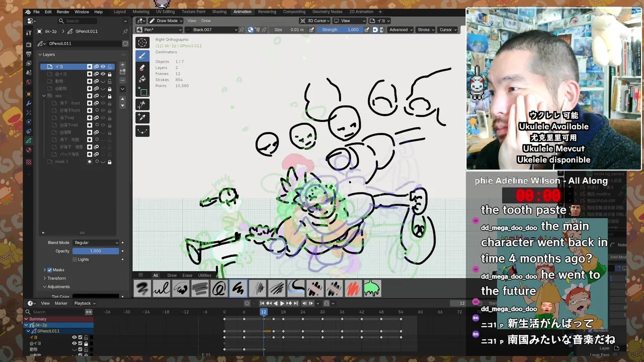644x362 pixels.
Task: Pin the properties editor context
Action: [125, 31]
